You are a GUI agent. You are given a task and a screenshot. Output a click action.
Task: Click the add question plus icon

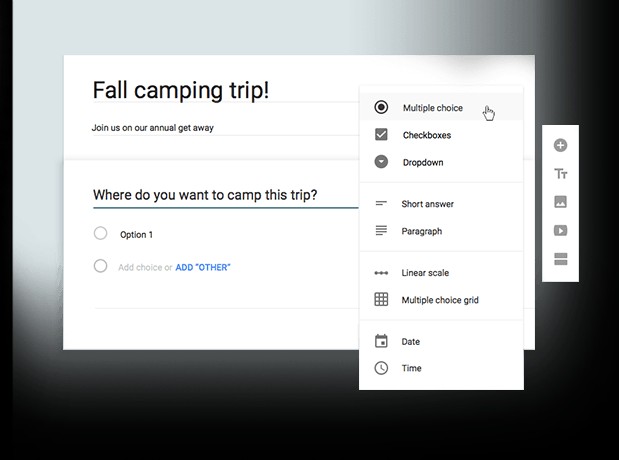pos(560,146)
